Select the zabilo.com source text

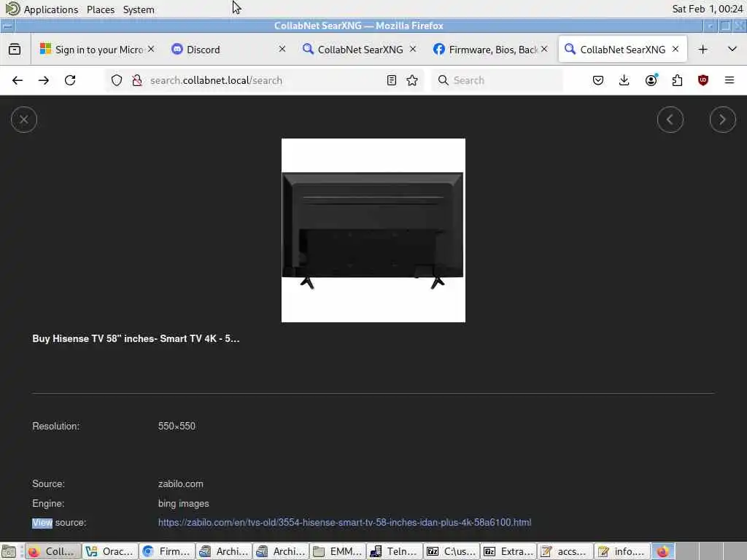point(181,484)
